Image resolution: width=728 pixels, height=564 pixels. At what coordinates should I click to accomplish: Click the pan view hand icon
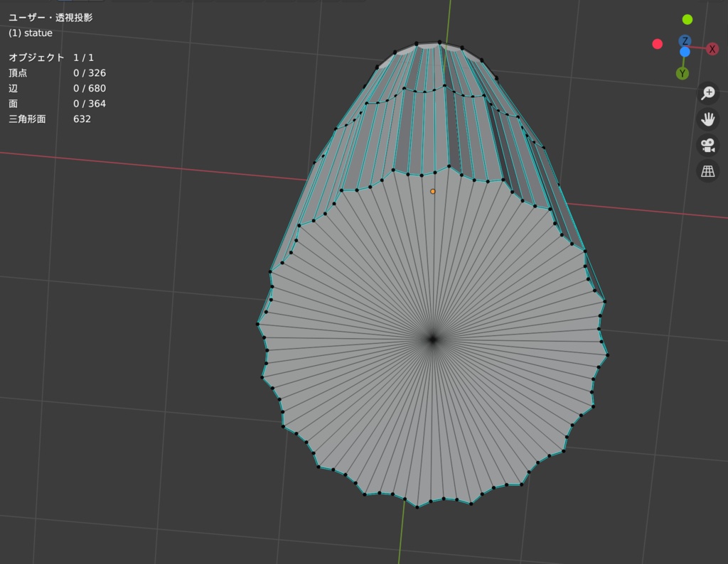[x=707, y=119]
